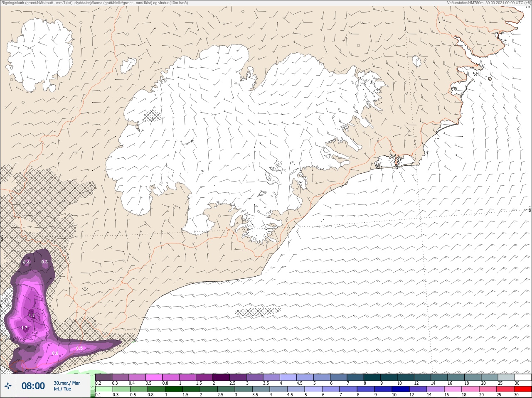
Task: Click the 08:00 forecast time display
Action: [x=33, y=386]
